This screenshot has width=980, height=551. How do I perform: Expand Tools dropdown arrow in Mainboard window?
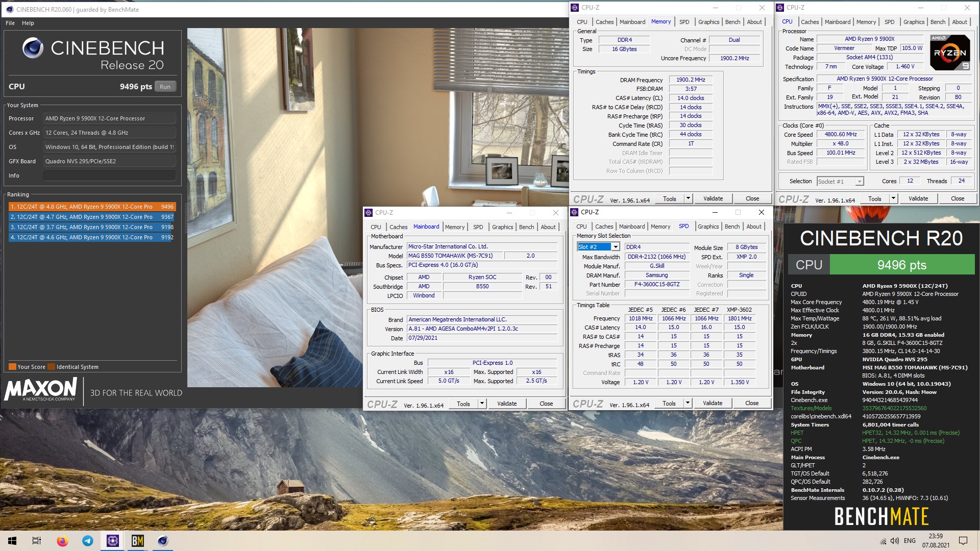(481, 404)
